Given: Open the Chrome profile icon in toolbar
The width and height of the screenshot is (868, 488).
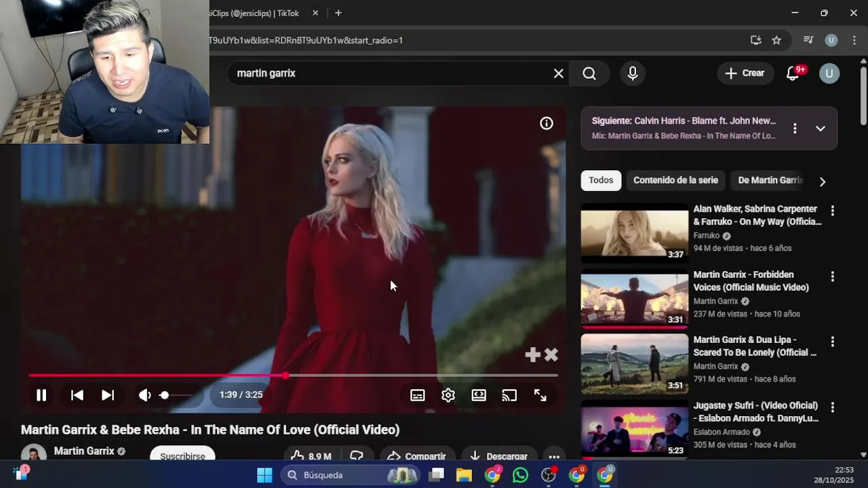Looking at the screenshot, I should [x=831, y=40].
